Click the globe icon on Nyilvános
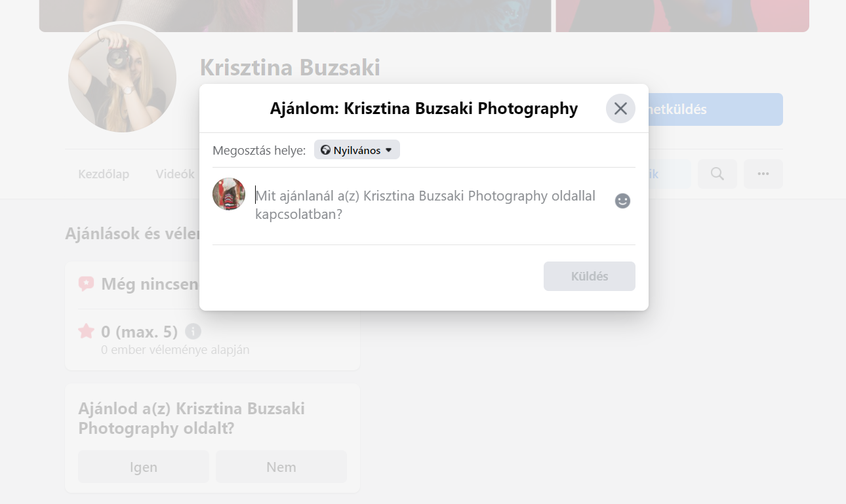This screenshot has width=846, height=504. coord(325,150)
